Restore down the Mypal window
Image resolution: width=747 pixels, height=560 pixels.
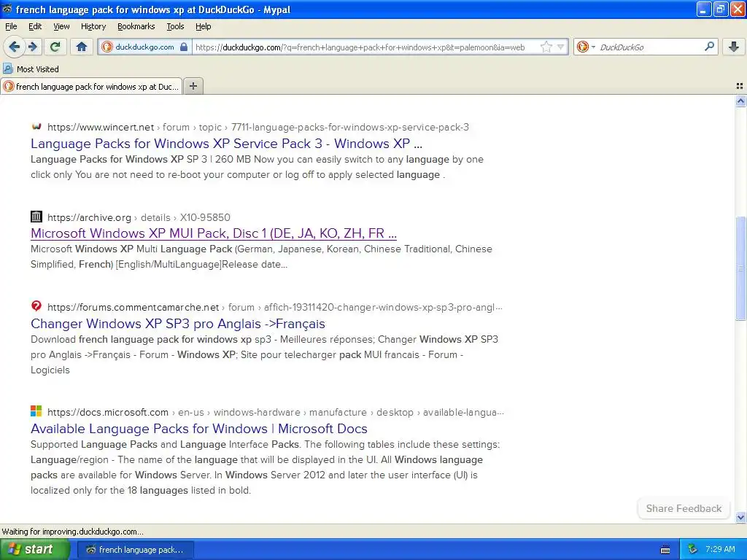click(720, 9)
